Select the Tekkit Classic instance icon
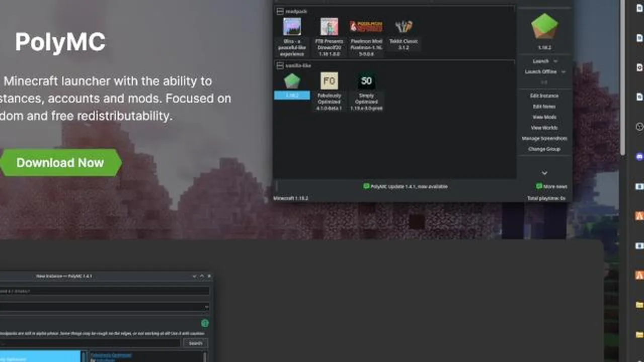 (404, 27)
